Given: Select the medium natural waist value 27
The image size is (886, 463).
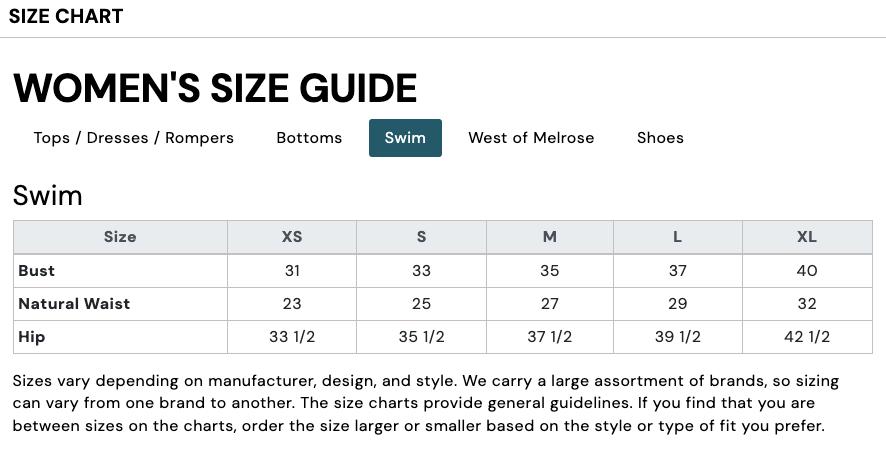Looking at the screenshot, I should click(550, 304).
